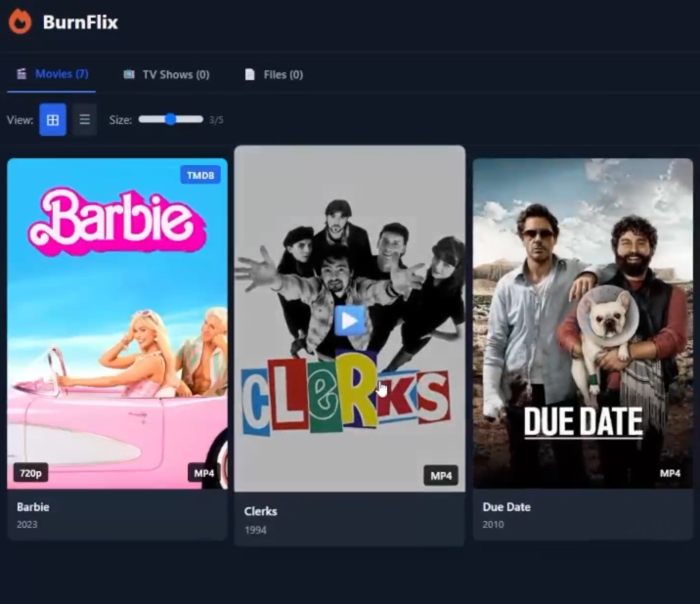Viewport: 700px width, 604px height.
Task: Click the BurnFlix app title
Action: [x=80, y=22]
